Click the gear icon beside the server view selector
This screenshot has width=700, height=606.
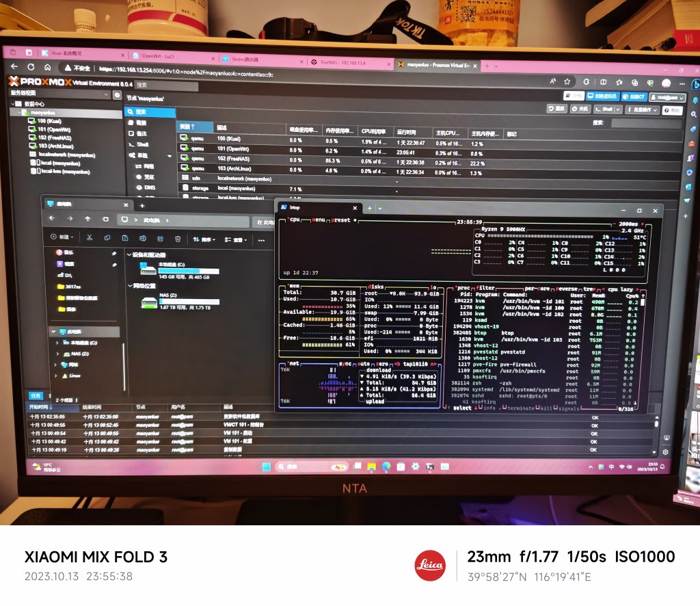117,94
